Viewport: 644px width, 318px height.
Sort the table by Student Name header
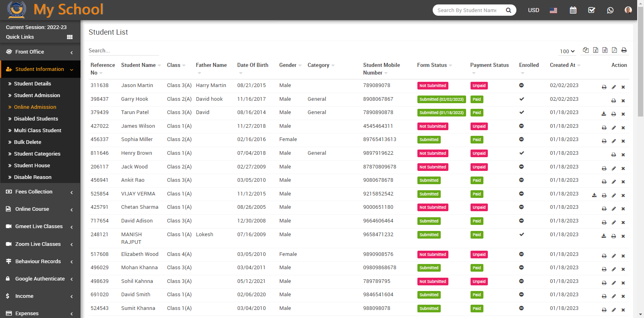(x=138, y=65)
